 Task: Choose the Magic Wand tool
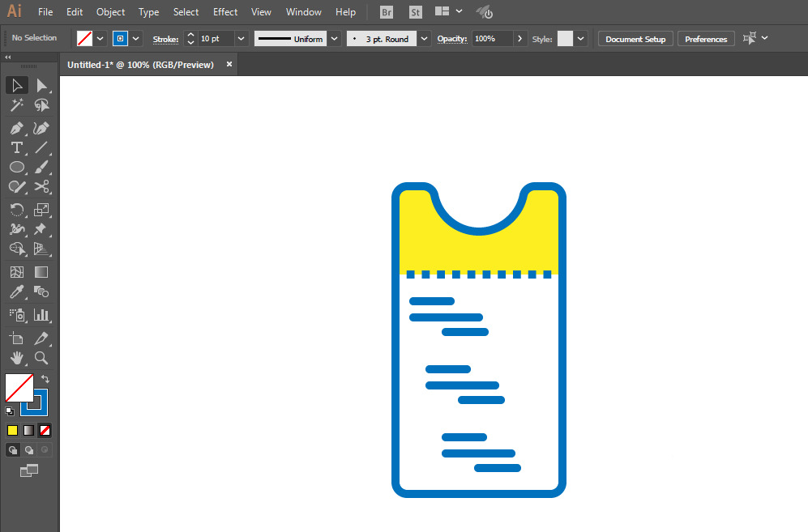point(16,105)
